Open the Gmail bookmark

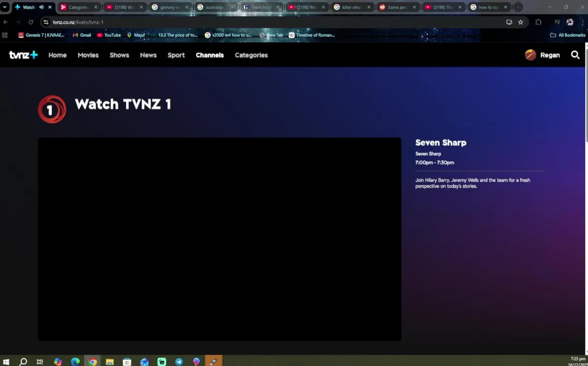[x=82, y=35]
